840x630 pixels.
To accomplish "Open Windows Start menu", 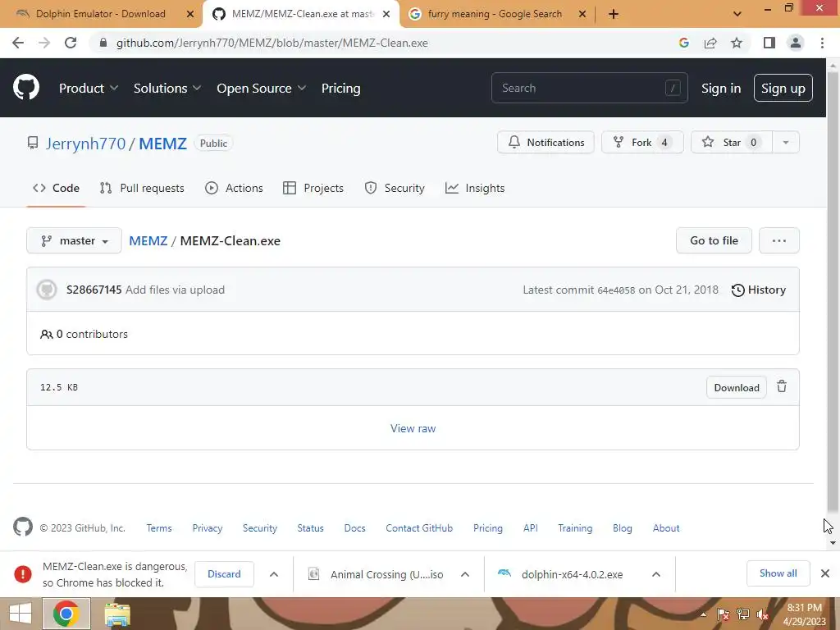I will (21, 614).
